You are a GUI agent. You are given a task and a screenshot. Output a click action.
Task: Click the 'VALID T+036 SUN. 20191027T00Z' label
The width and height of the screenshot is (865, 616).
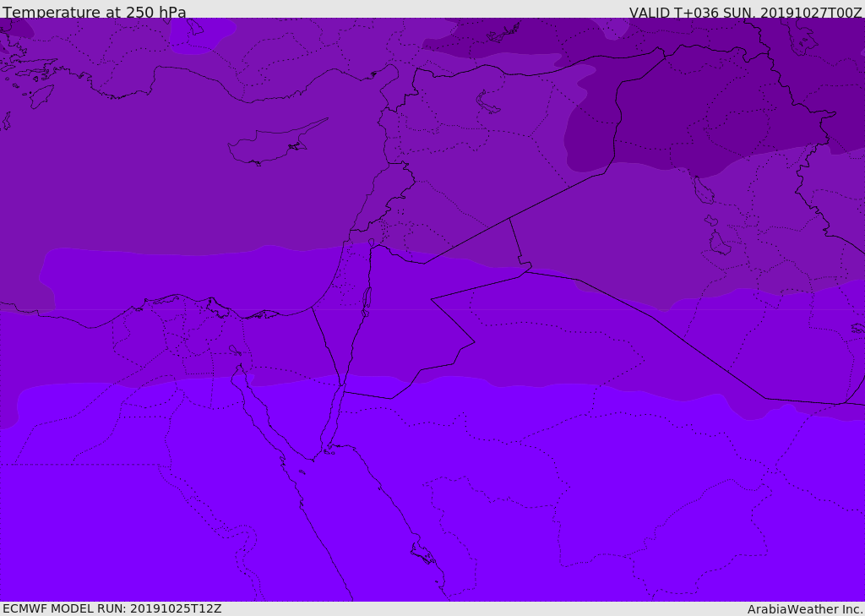pyautogui.click(x=745, y=12)
